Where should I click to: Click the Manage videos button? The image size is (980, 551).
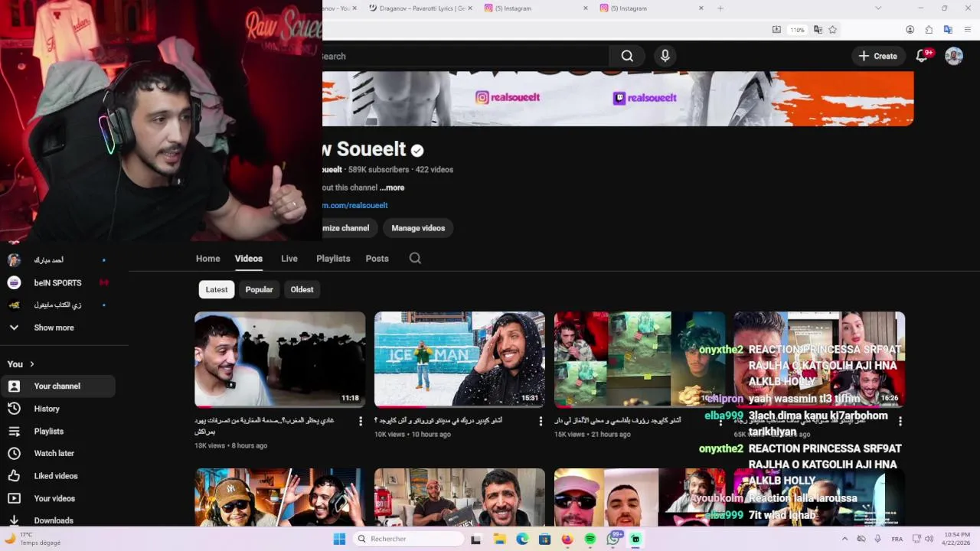coord(418,228)
